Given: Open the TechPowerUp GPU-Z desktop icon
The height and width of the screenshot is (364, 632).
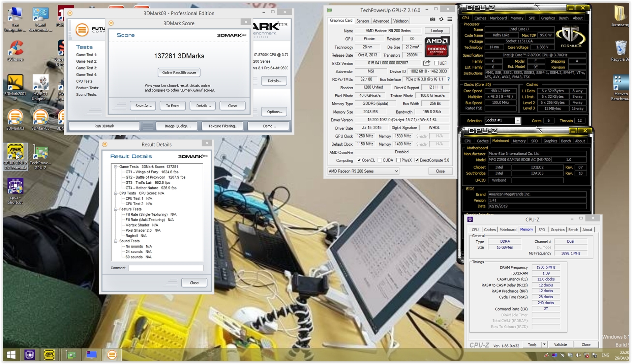Looking at the screenshot, I should click(40, 157).
